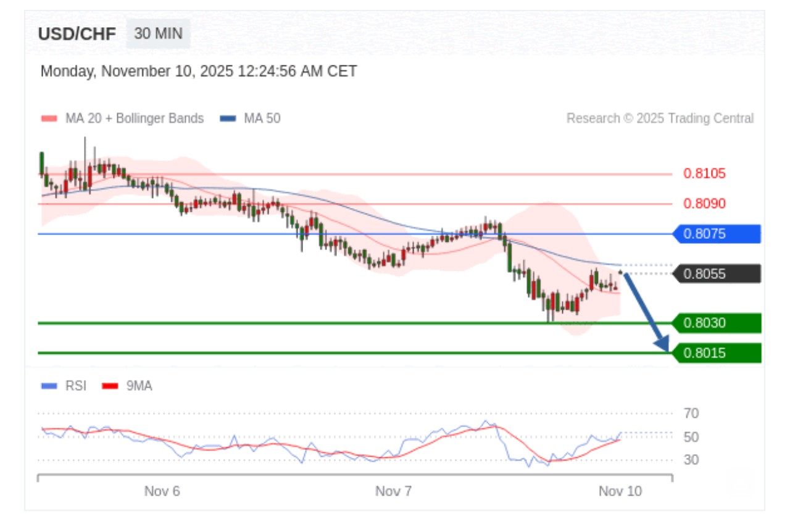Click the green 0.8030 support price tag
This screenshot has height=532, width=790.
[x=716, y=323]
